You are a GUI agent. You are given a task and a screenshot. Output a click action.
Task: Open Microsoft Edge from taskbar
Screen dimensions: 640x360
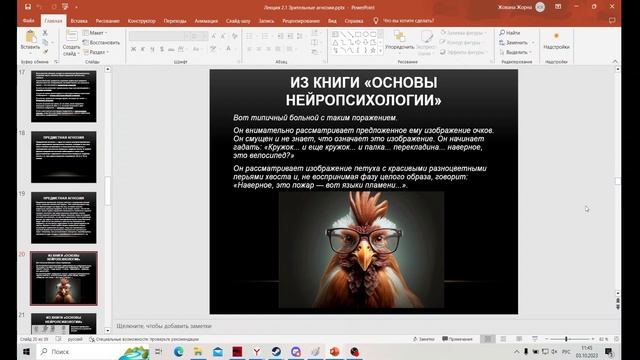pos(178,351)
